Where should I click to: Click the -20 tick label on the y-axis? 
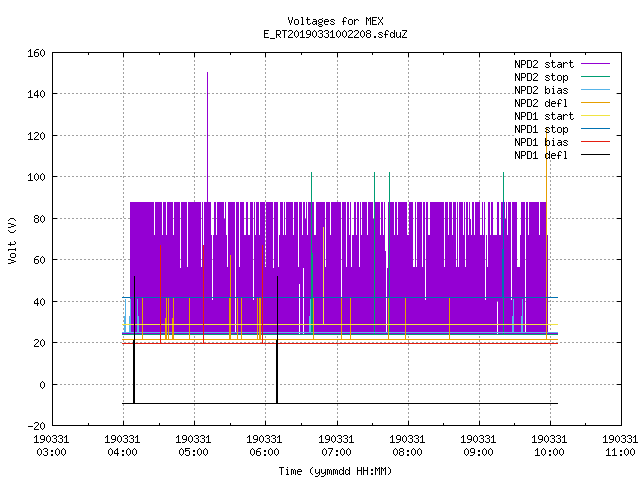point(36,426)
